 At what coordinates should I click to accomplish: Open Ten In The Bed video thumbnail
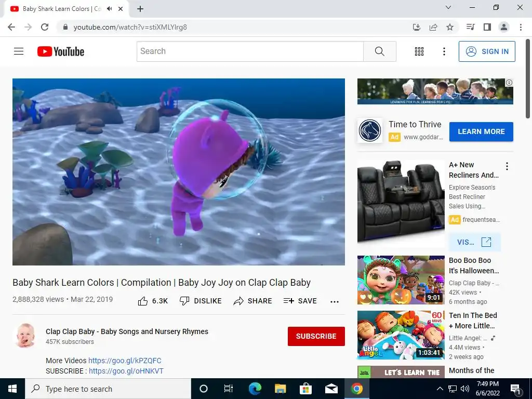pos(401,335)
